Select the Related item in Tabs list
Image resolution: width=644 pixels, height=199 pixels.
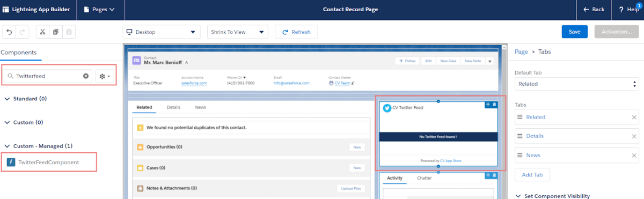(577, 117)
